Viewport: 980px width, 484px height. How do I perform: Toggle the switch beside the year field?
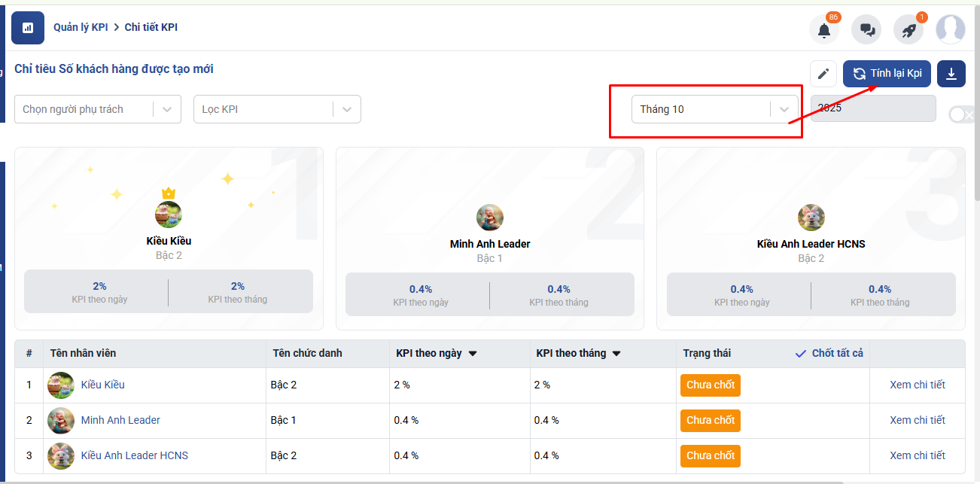pos(961,114)
